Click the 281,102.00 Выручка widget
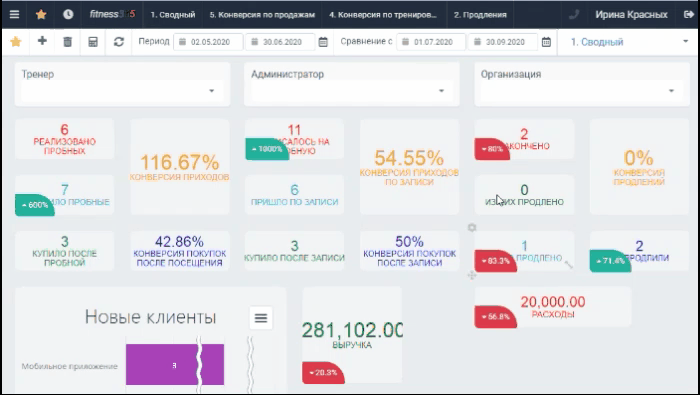This screenshot has width=700, height=395. [x=352, y=335]
